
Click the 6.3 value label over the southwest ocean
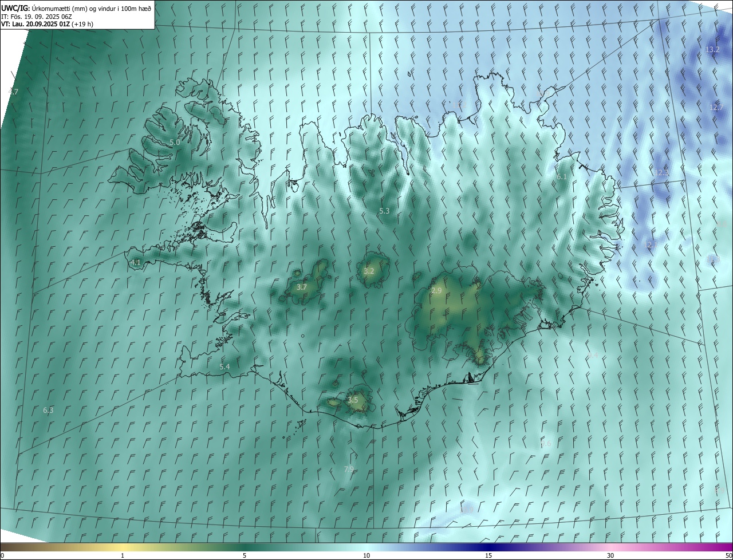48,410
